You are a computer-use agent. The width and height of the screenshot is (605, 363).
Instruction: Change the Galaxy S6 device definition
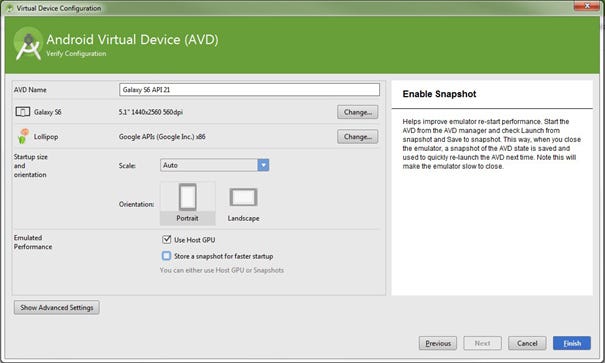[x=358, y=112]
